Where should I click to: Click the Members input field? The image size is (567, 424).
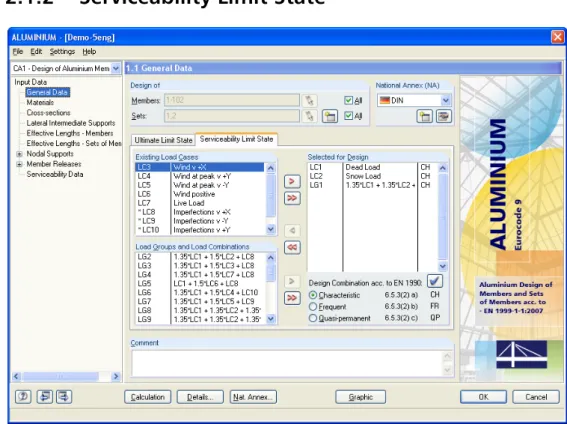[x=232, y=100]
